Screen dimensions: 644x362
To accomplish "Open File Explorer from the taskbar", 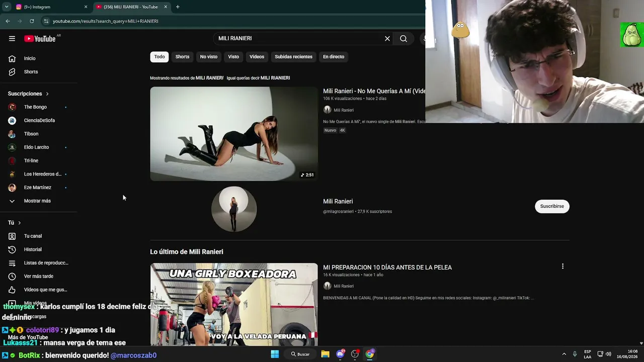I will tap(325, 354).
